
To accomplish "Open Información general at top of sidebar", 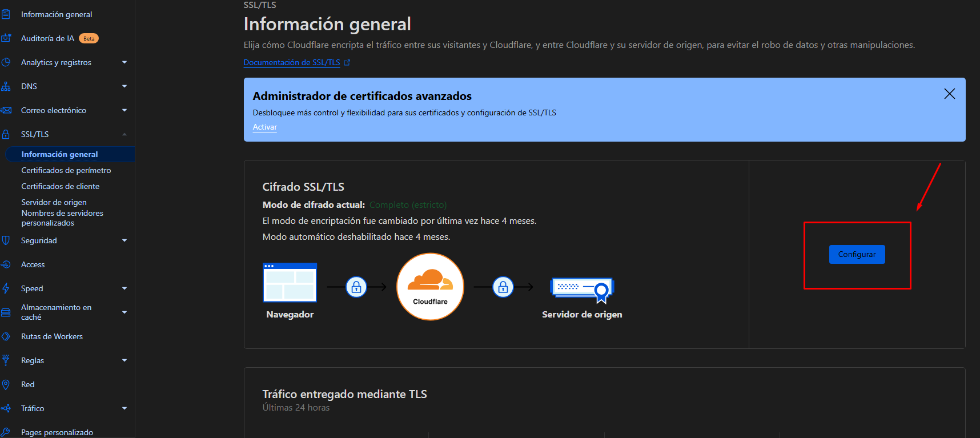I will 57,14.
